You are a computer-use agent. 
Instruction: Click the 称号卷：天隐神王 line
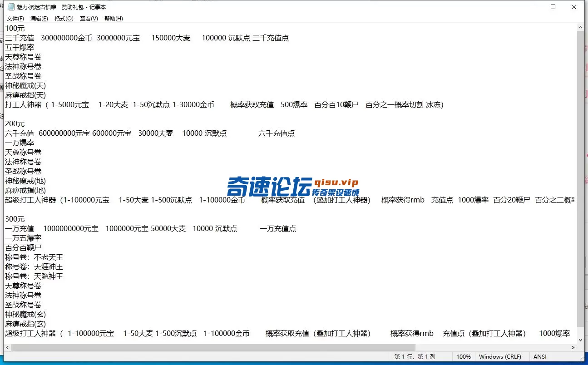point(34,276)
